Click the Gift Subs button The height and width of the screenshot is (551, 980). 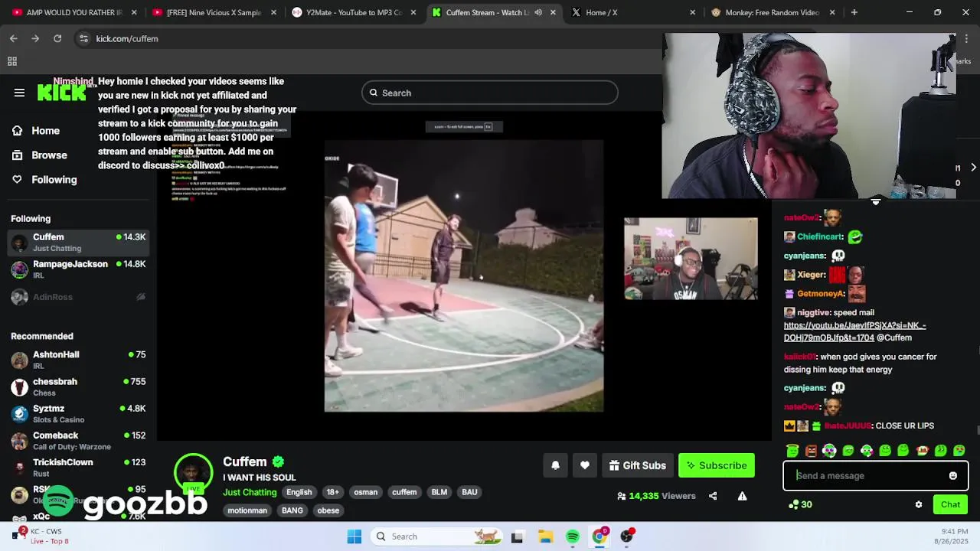[638, 465]
